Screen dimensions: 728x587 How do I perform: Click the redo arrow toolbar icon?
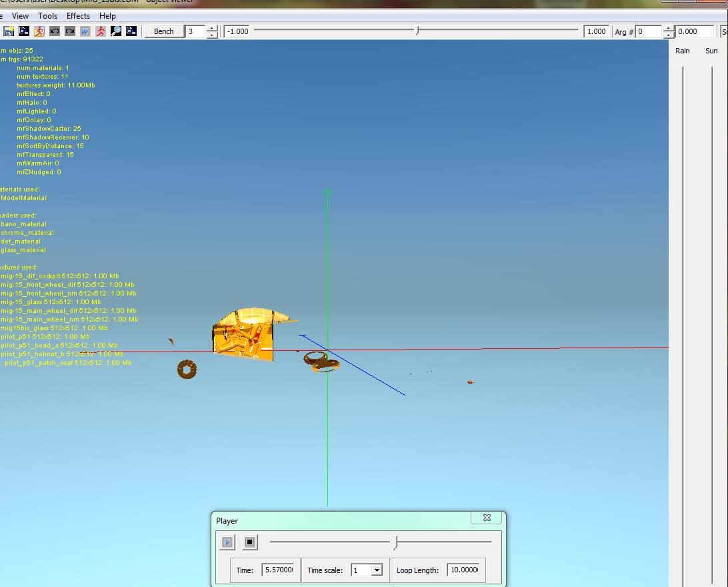(x=69, y=31)
